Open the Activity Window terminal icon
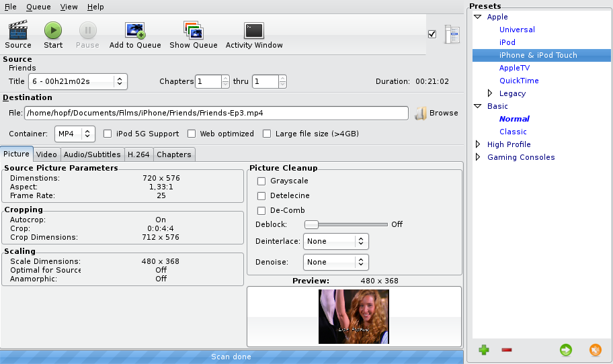The height and width of the screenshot is (364, 613). 253,30
